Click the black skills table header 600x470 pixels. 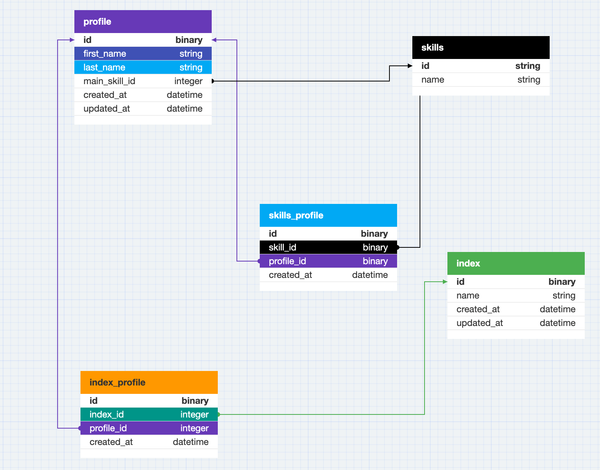(x=481, y=47)
